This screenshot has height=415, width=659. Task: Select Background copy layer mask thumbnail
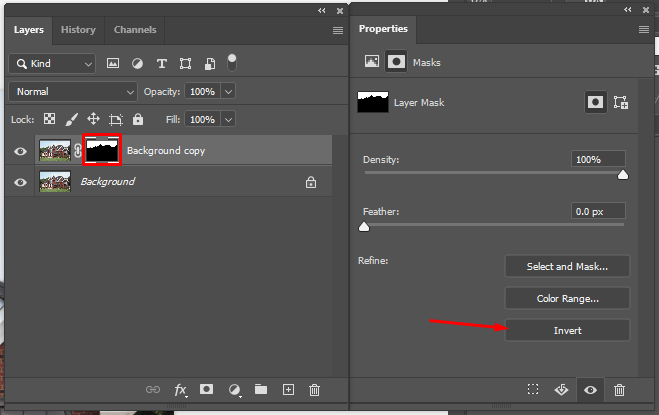tap(102, 150)
